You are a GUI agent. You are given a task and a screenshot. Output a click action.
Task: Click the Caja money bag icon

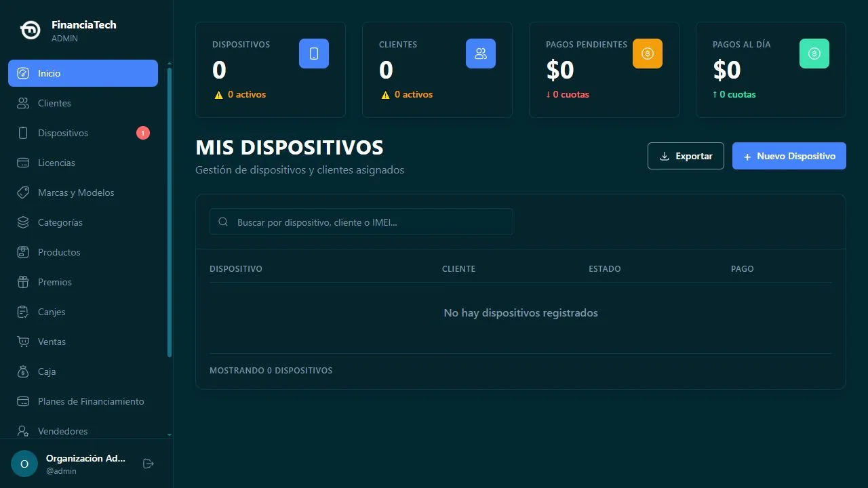click(23, 371)
